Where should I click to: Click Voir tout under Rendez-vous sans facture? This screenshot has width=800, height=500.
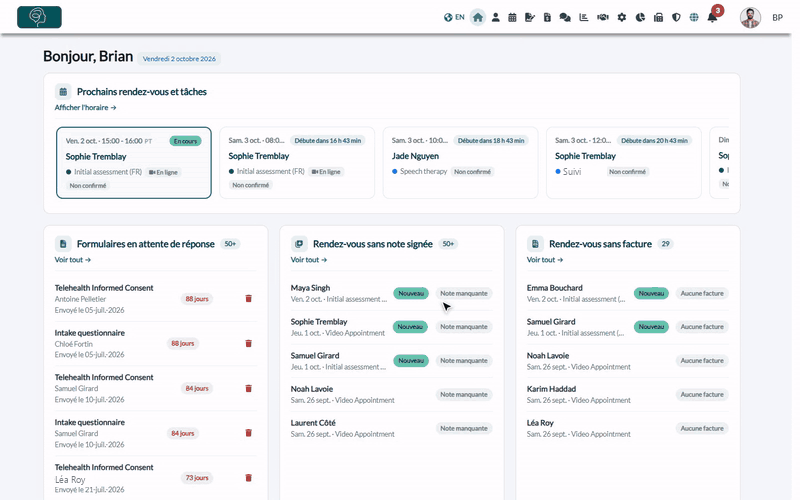(x=544, y=260)
